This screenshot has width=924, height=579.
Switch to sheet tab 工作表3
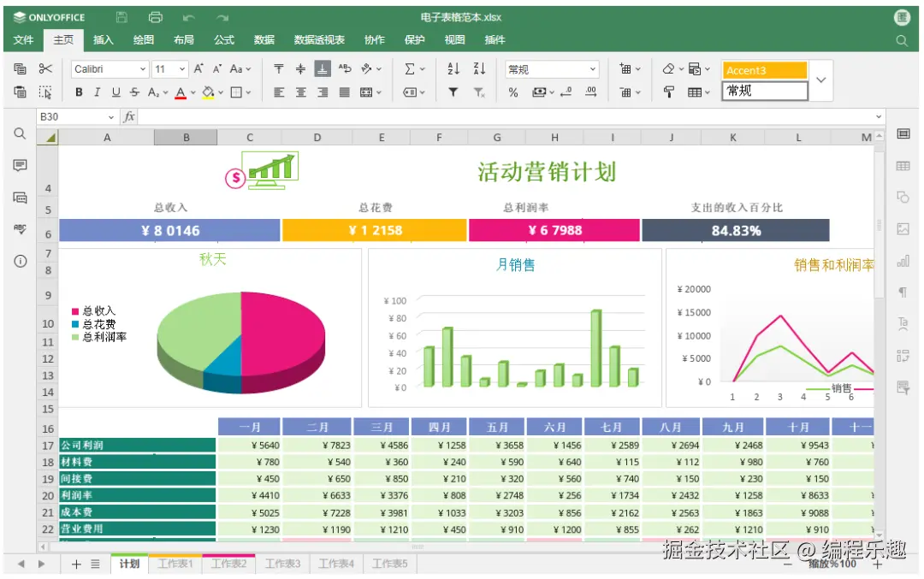[x=283, y=564]
